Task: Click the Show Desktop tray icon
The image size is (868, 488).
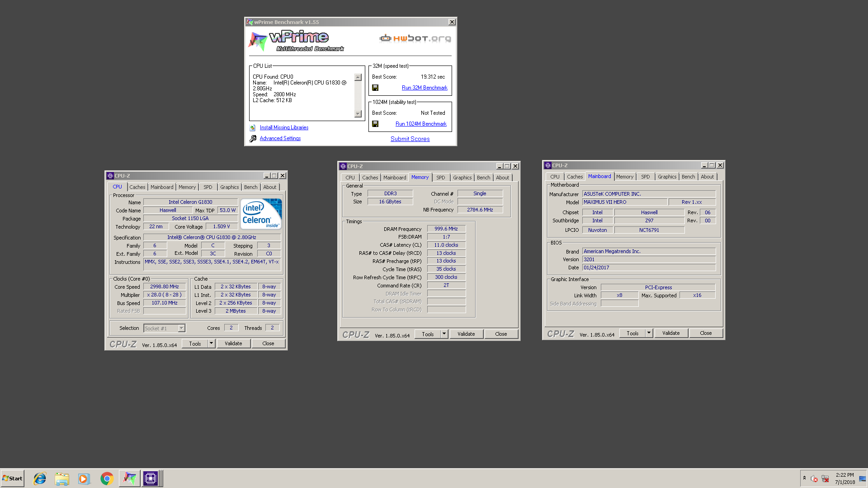Action: tap(863, 479)
